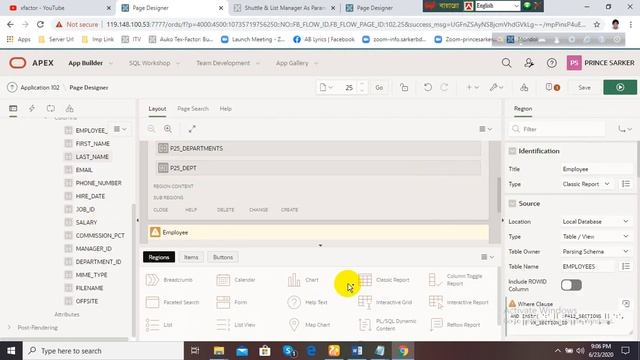Undo the last change
Screen dimensions: 640x360
[428, 87]
